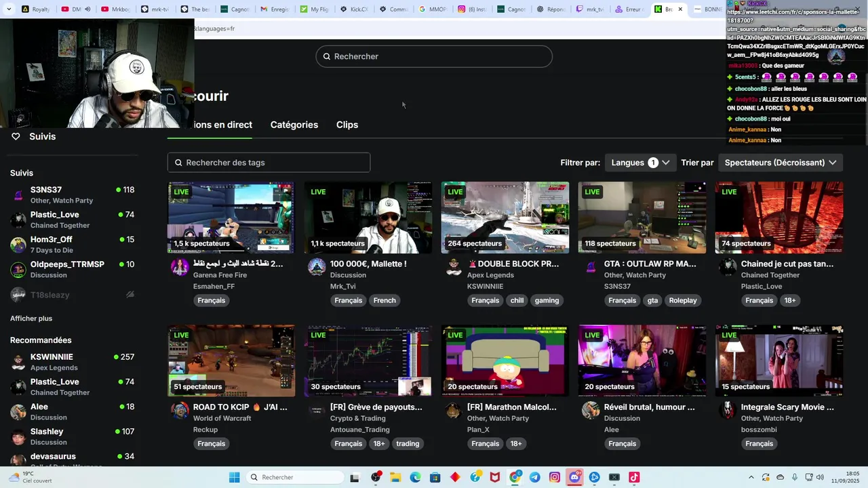Click search magnifier in Rechercher bar

(326, 56)
